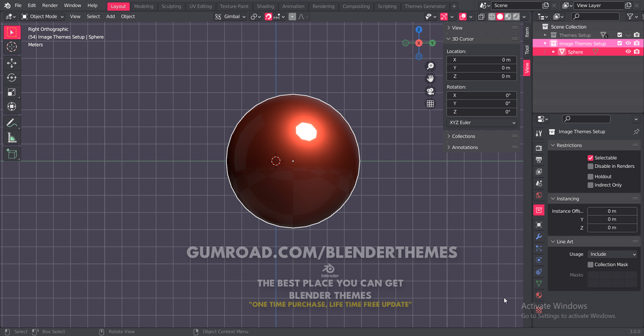
Task: Expand the Themes Setup collection tree
Action: (x=545, y=35)
